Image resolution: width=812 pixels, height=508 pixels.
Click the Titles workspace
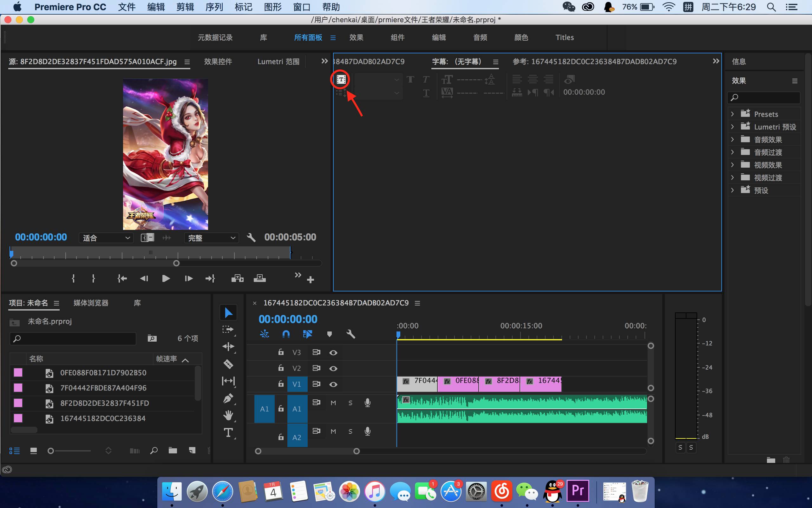[564, 38]
